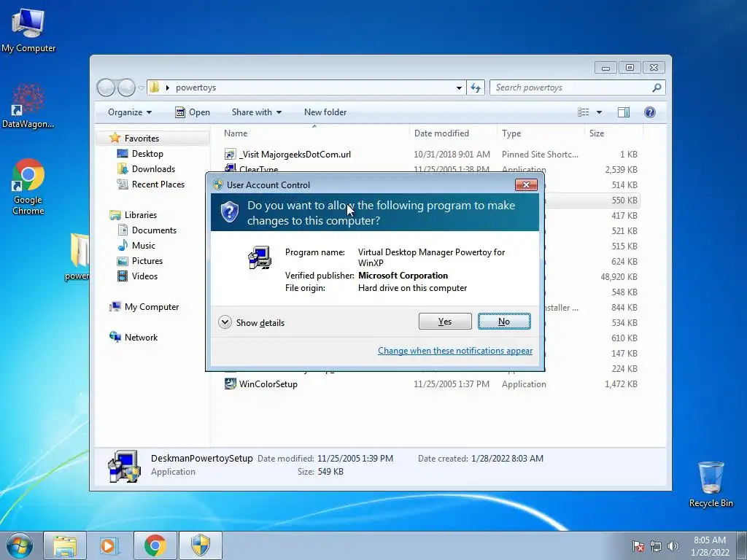This screenshot has height=560, width=747.
Task: Expand Show details chevron
Action: [225, 322]
